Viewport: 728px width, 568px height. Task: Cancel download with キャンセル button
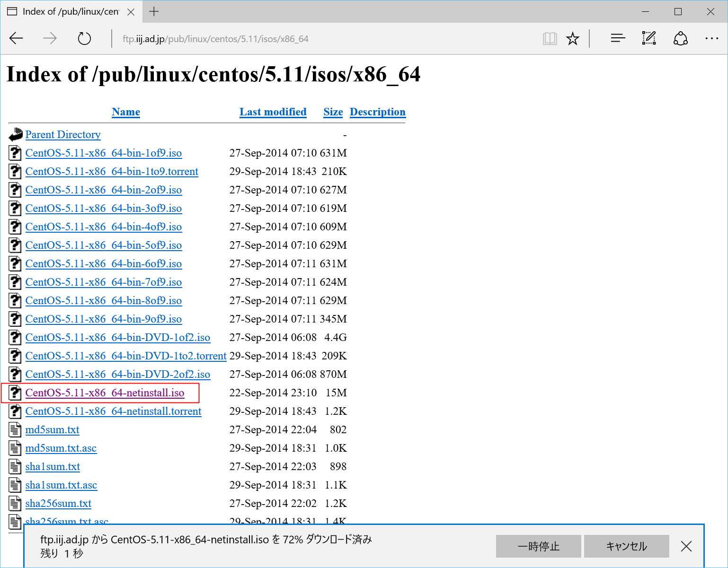[x=626, y=546]
